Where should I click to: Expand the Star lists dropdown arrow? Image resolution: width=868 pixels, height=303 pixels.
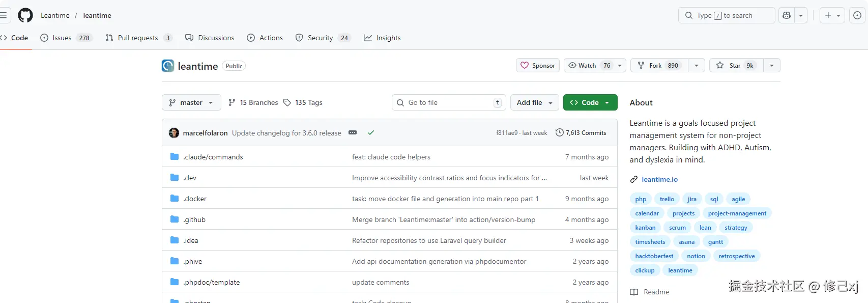[772, 65]
